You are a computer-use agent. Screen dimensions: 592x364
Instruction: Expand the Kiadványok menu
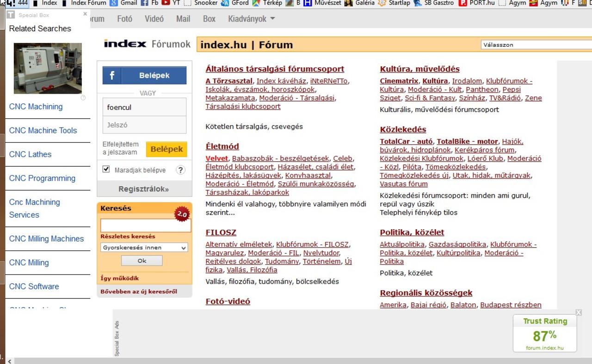pyautogui.click(x=251, y=19)
